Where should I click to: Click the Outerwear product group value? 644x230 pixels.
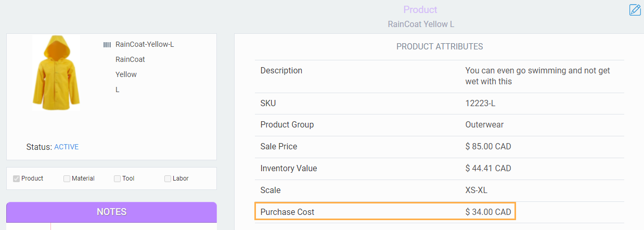click(x=484, y=125)
